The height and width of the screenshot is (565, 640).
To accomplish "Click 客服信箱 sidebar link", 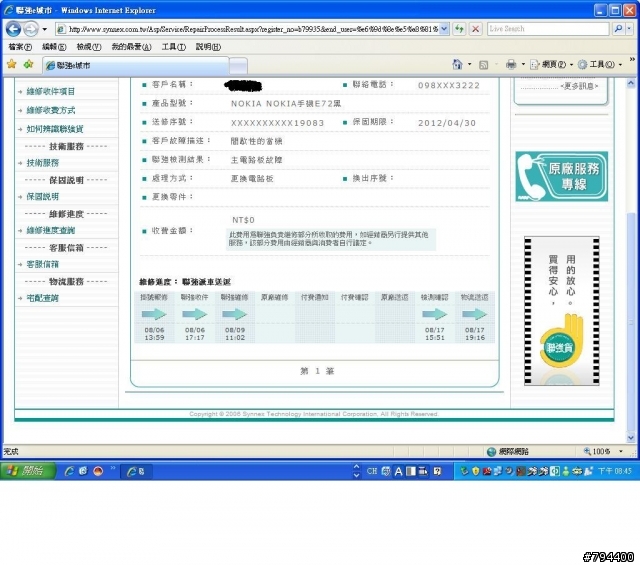I will click(43, 265).
